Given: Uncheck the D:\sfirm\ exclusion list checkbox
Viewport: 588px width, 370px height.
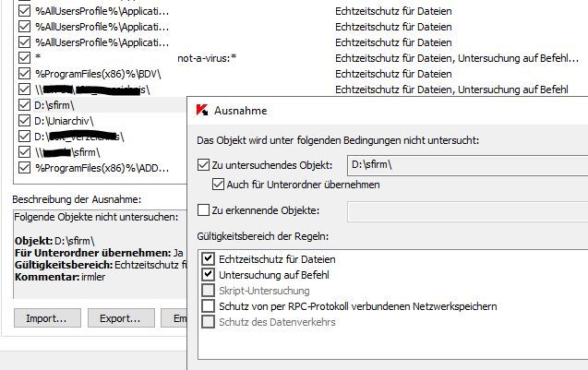Looking at the screenshot, I should point(24,105).
